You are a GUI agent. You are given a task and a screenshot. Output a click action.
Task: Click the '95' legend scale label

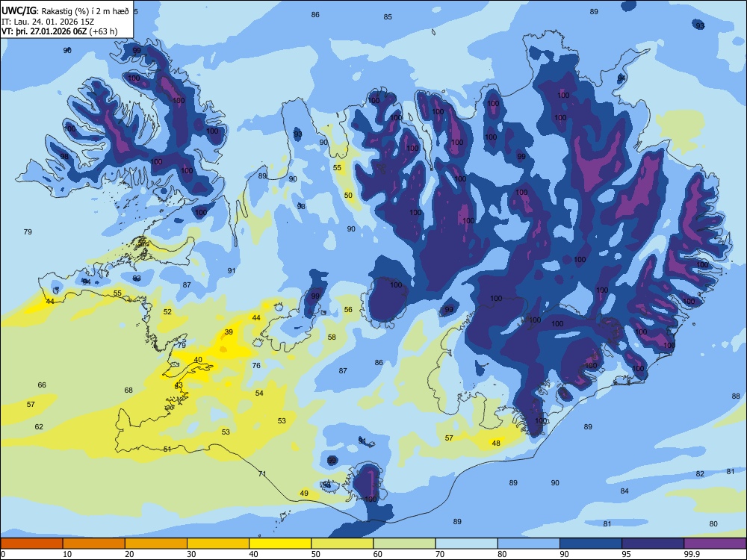[x=626, y=554]
